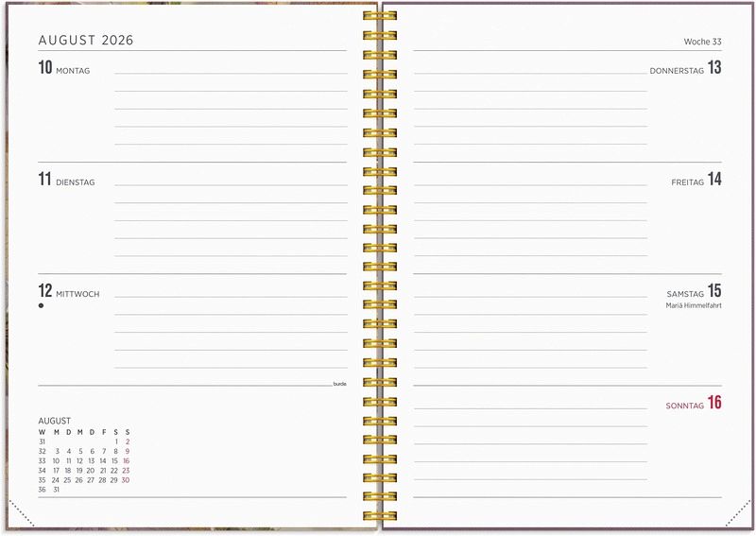Click week number 35 in mini calendar
The width and height of the screenshot is (756, 536).
click(x=42, y=480)
